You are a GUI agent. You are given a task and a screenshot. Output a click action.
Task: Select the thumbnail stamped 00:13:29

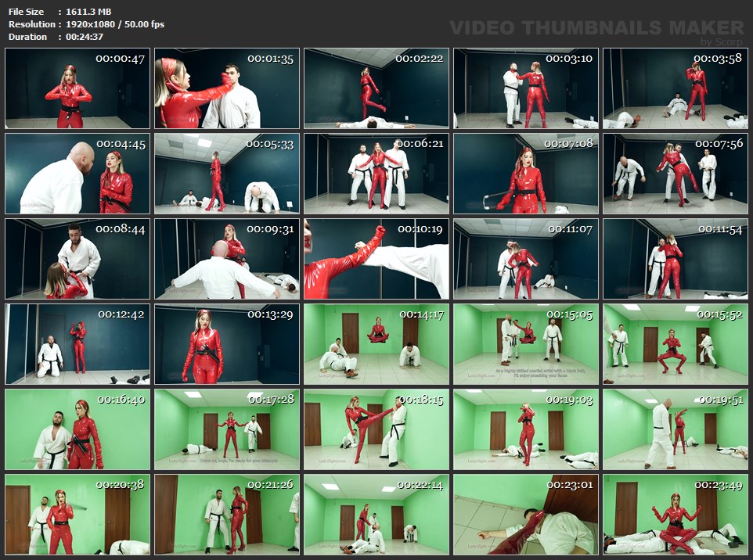(226, 344)
